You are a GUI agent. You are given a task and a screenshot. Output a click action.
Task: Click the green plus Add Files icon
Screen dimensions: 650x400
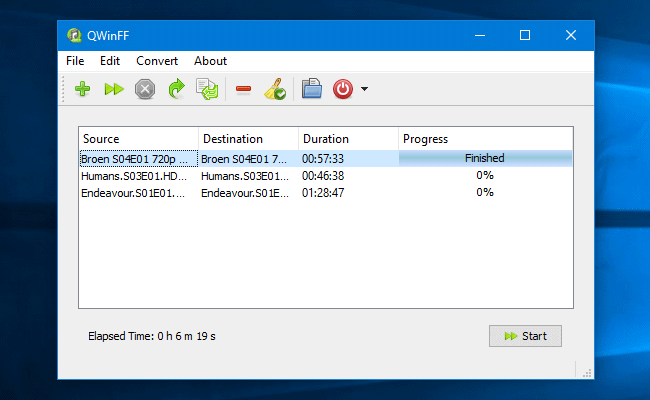click(82, 89)
